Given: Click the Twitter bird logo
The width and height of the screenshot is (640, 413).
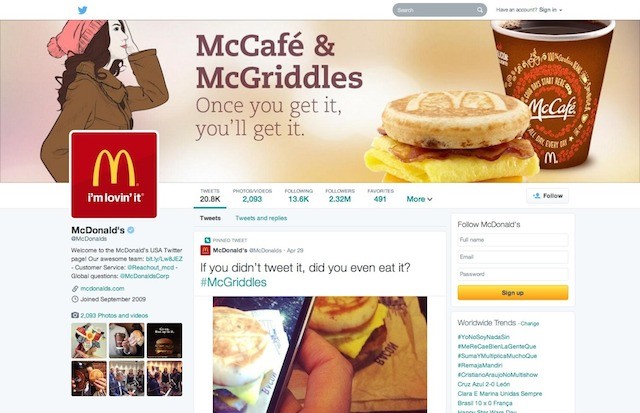Looking at the screenshot, I should point(82,10).
